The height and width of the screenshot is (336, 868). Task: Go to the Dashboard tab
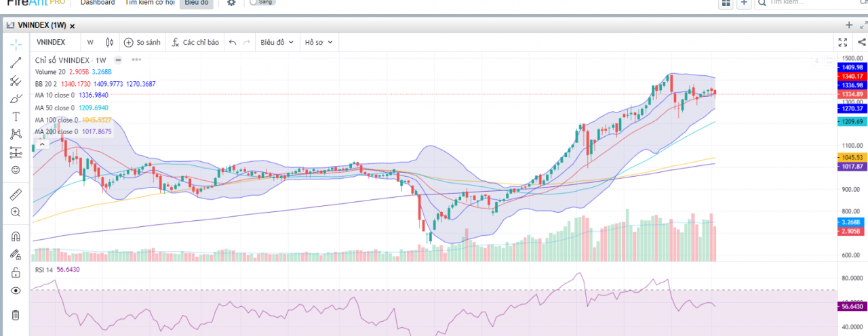[97, 3]
